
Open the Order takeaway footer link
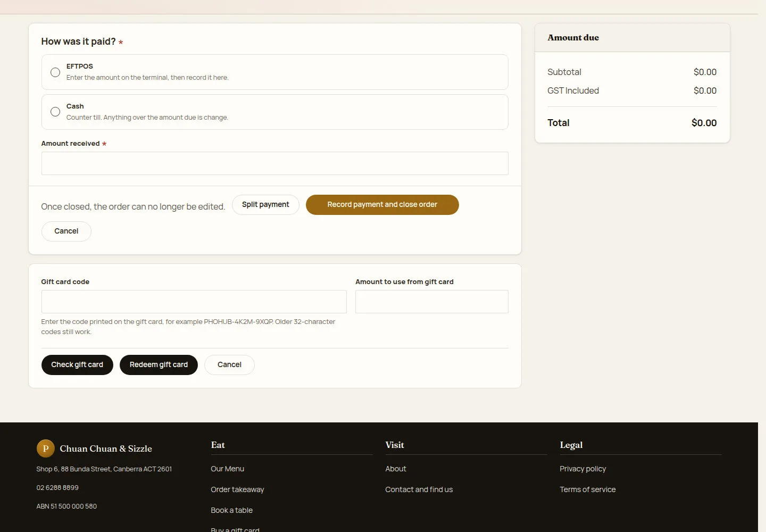point(237,489)
